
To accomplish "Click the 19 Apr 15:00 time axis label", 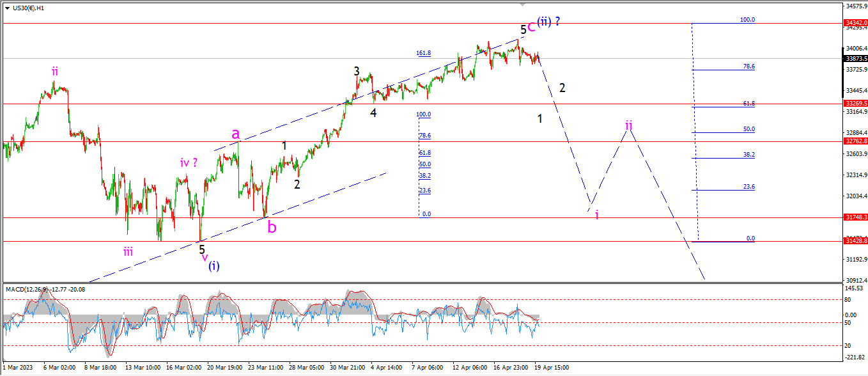I will coord(553,368).
